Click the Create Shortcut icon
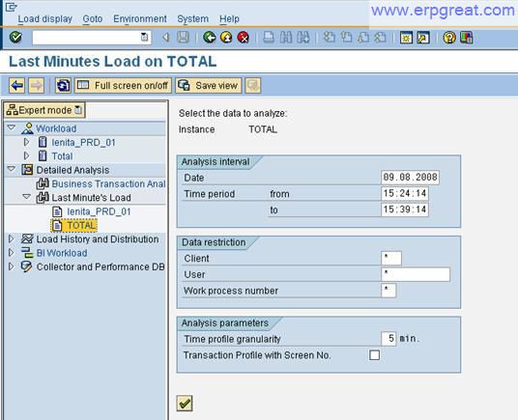The height and width of the screenshot is (420, 518). tap(423, 38)
